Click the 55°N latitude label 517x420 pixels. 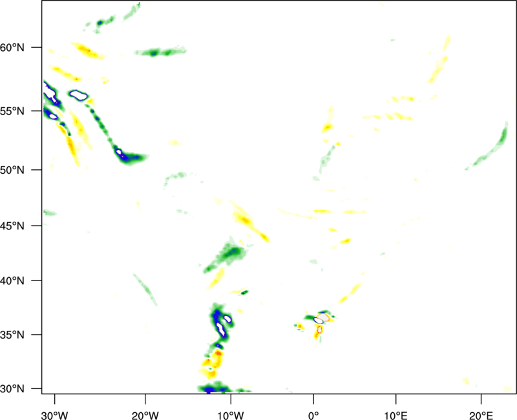pyautogui.click(x=12, y=111)
